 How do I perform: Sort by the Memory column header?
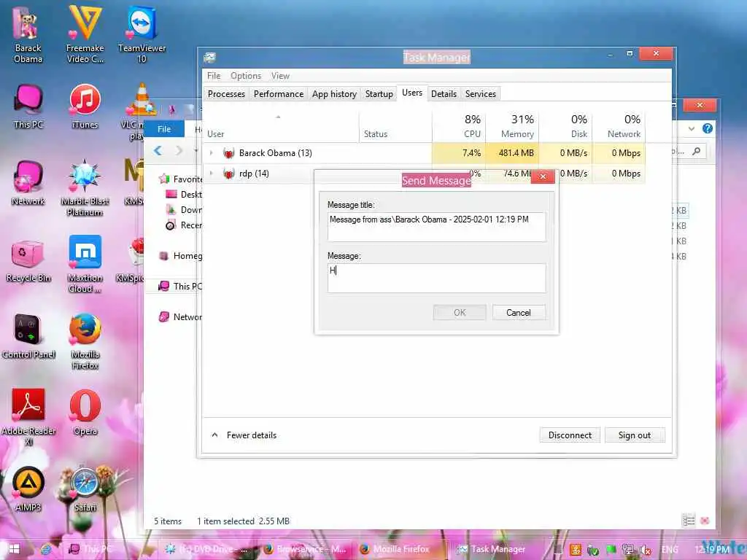(512, 126)
